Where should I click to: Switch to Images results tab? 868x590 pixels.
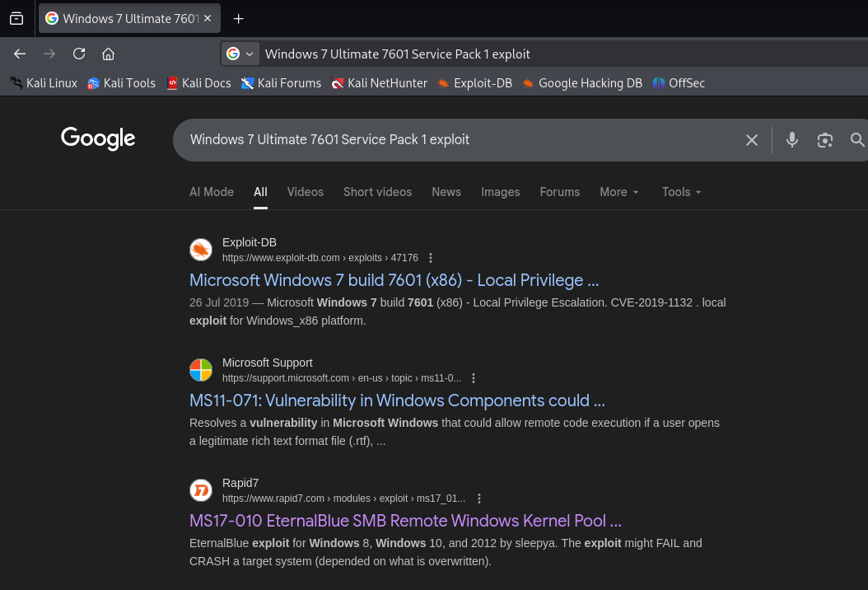click(x=501, y=192)
